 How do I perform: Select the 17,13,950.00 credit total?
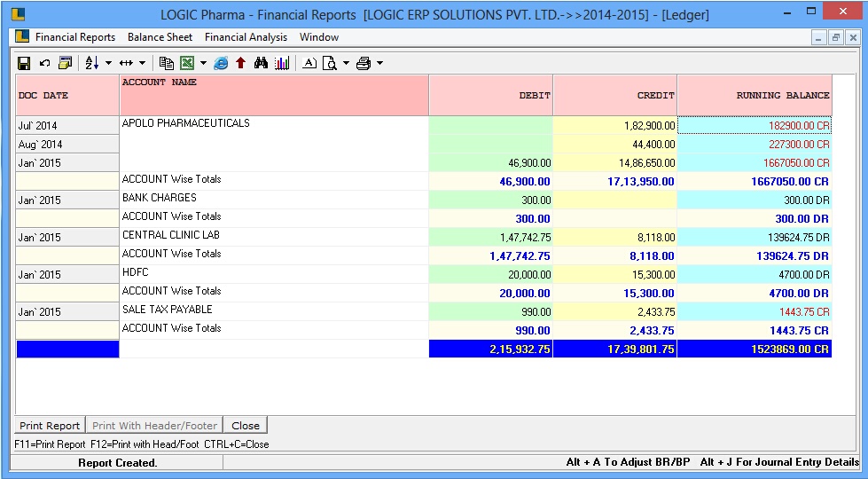[614, 182]
